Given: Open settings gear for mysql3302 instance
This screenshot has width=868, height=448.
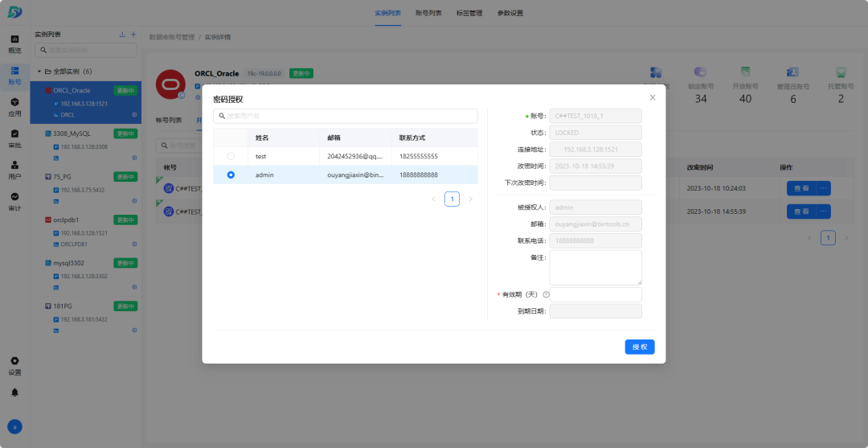Looking at the screenshot, I should [x=134, y=287].
